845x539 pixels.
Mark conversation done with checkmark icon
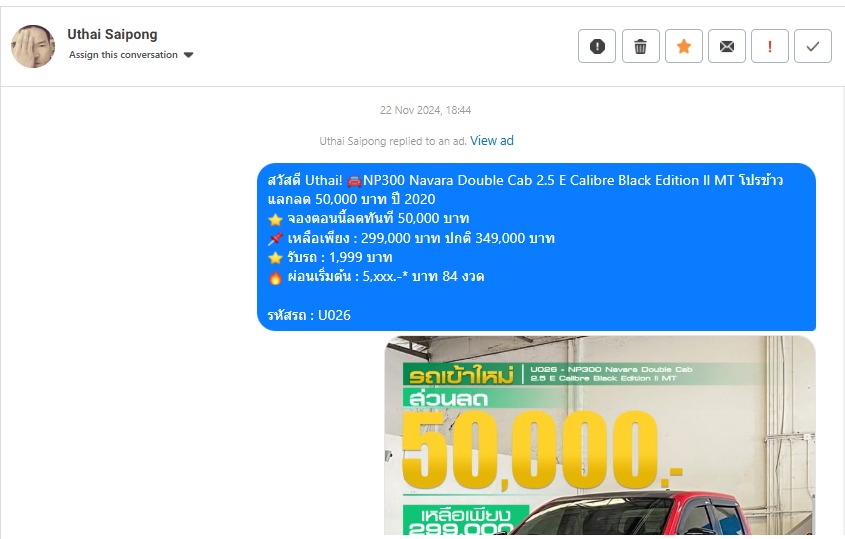tap(813, 46)
